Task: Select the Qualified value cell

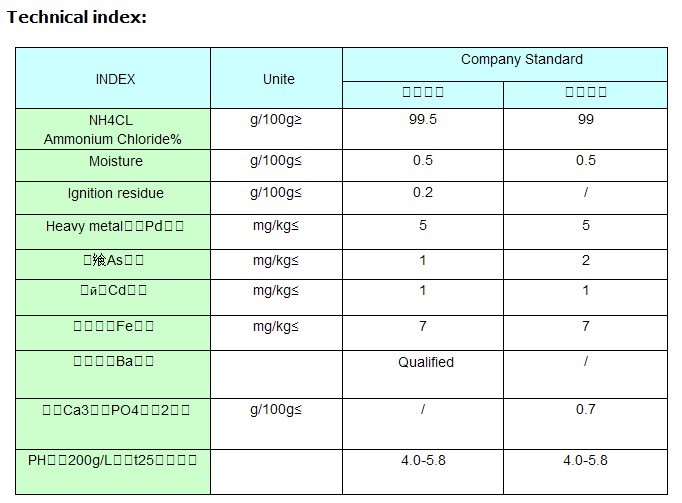Action: click(425, 362)
